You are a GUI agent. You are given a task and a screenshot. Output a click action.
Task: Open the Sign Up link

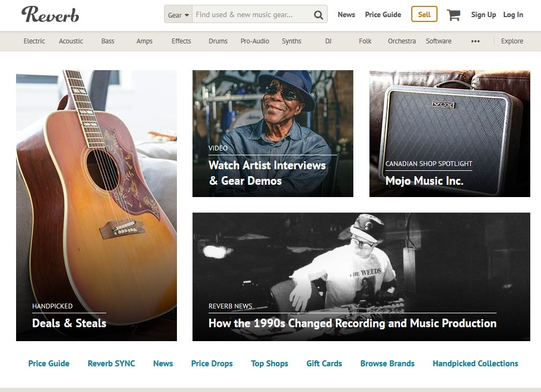484,15
